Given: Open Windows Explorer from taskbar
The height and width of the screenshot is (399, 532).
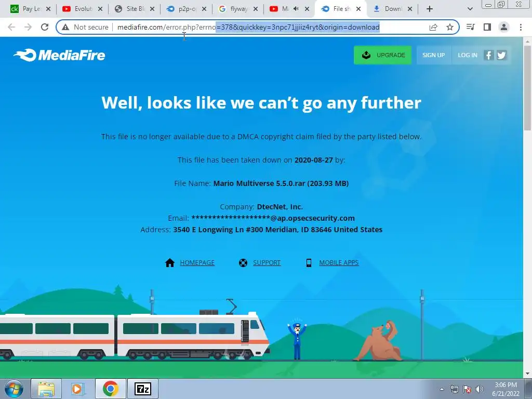Looking at the screenshot, I should (46, 389).
